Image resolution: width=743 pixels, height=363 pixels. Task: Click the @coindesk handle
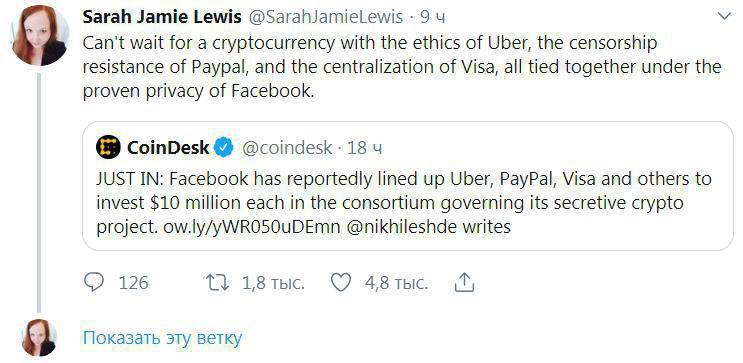point(287,148)
